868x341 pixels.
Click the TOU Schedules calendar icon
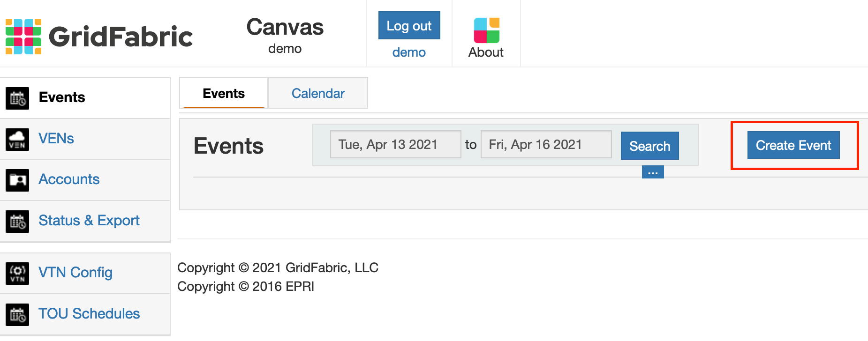click(17, 314)
